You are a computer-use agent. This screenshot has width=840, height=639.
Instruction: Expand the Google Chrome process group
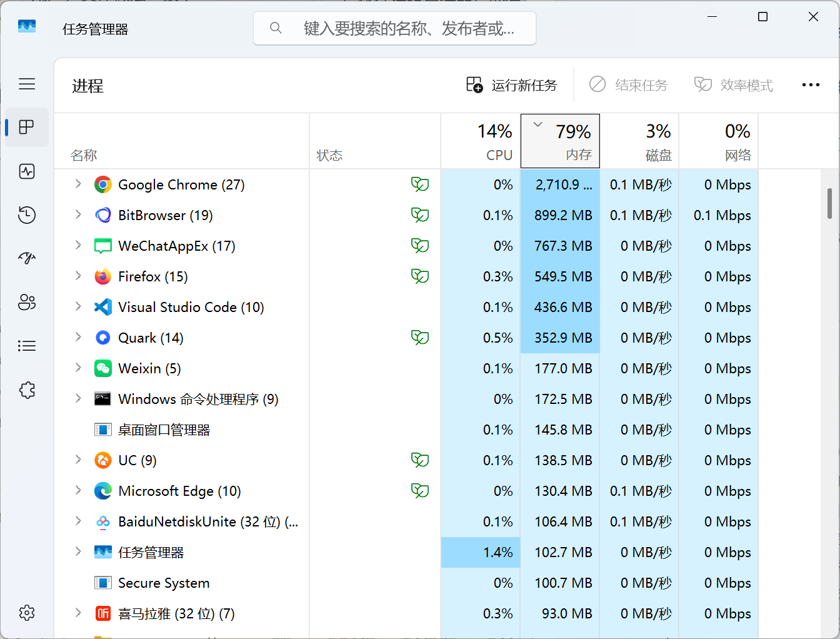click(78, 184)
